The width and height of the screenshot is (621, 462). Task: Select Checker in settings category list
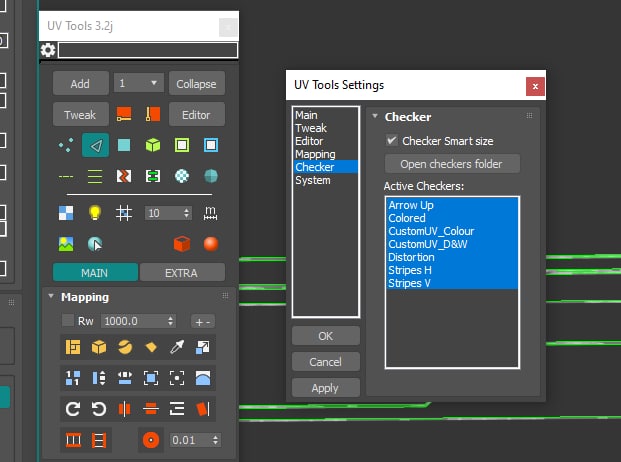326,167
